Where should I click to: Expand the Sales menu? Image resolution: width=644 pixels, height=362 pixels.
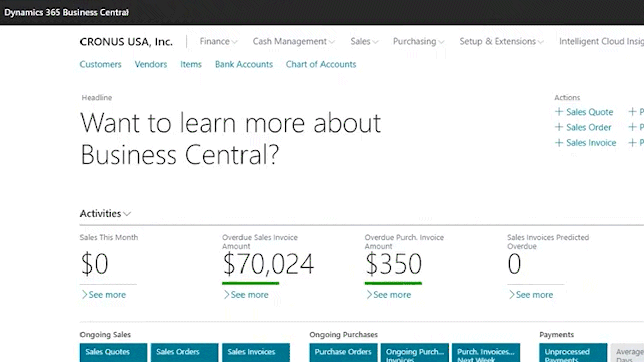(364, 41)
